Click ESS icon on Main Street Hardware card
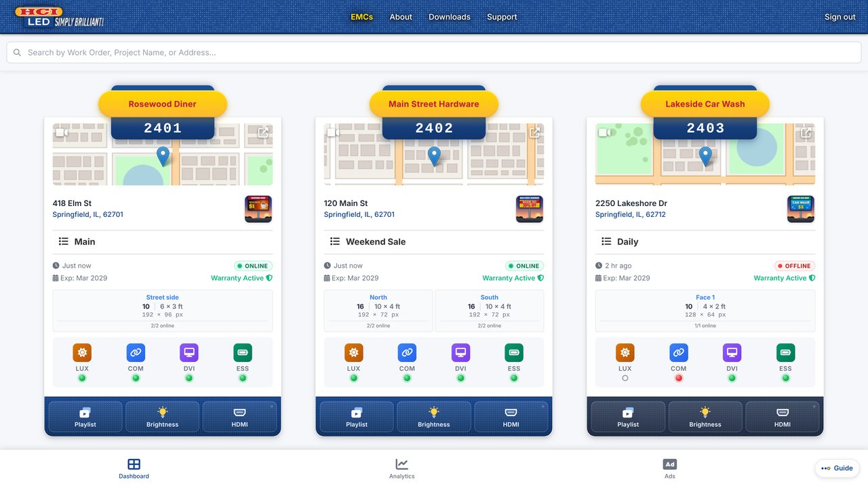 tap(514, 352)
